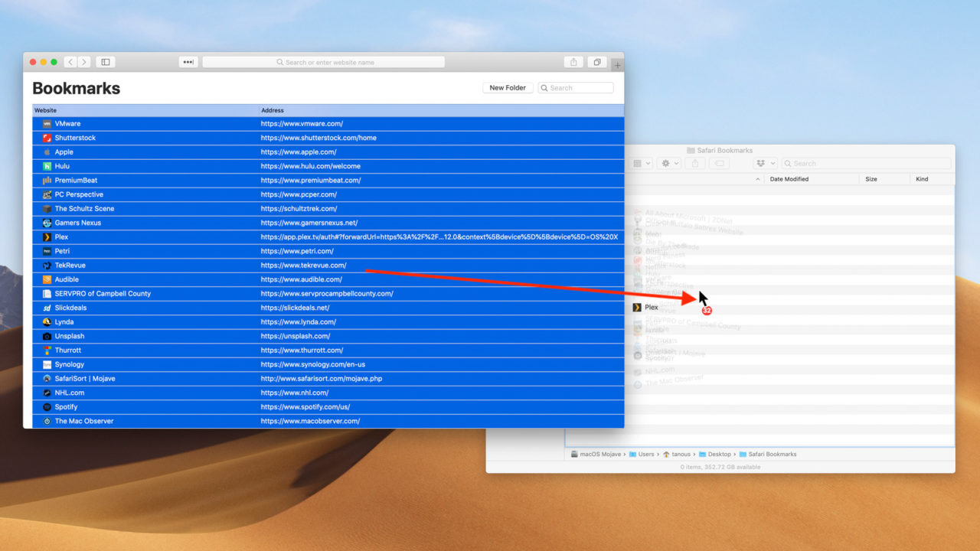
Task: Click the Safari forward arrow button
Action: (83, 62)
